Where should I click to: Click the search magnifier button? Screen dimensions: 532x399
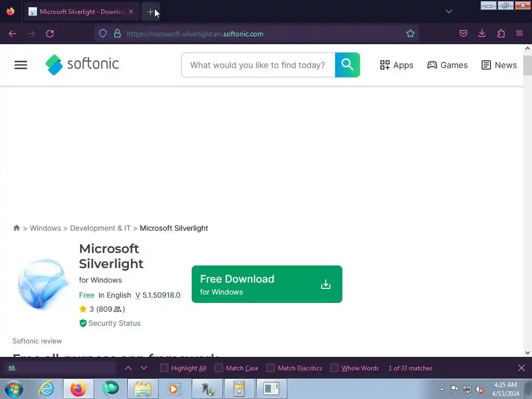[348, 65]
